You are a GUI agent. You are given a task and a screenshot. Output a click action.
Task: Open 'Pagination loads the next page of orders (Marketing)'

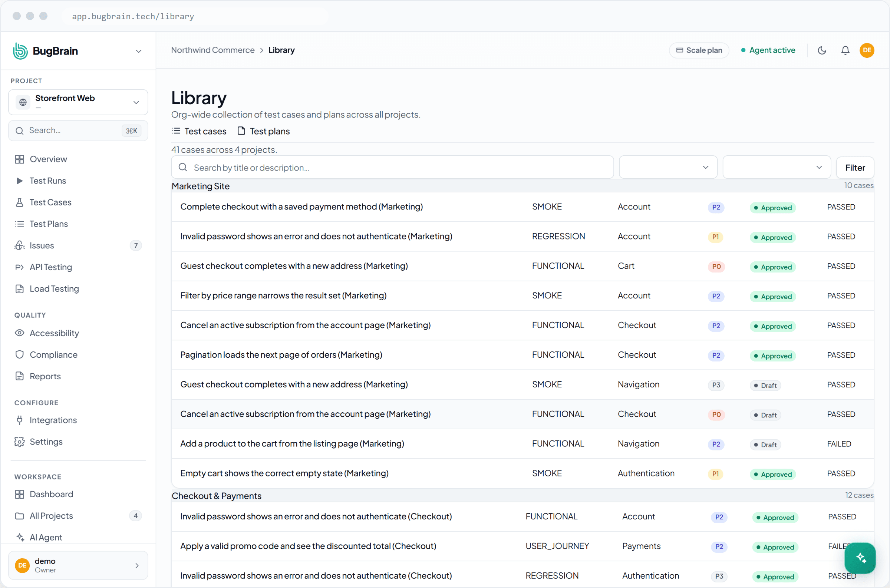tap(281, 355)
